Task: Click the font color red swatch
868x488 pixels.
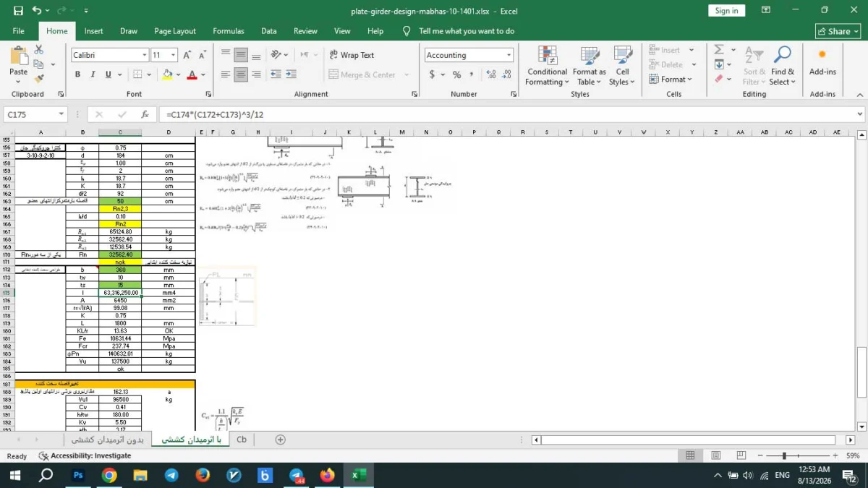Action: coord(192,74)
